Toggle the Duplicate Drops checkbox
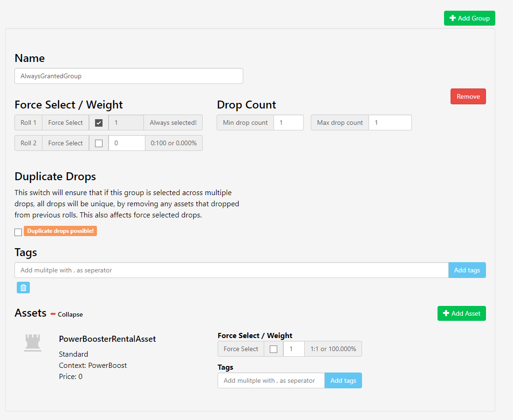The height and width of the screenshot is (420, 513). coord(18,232)
